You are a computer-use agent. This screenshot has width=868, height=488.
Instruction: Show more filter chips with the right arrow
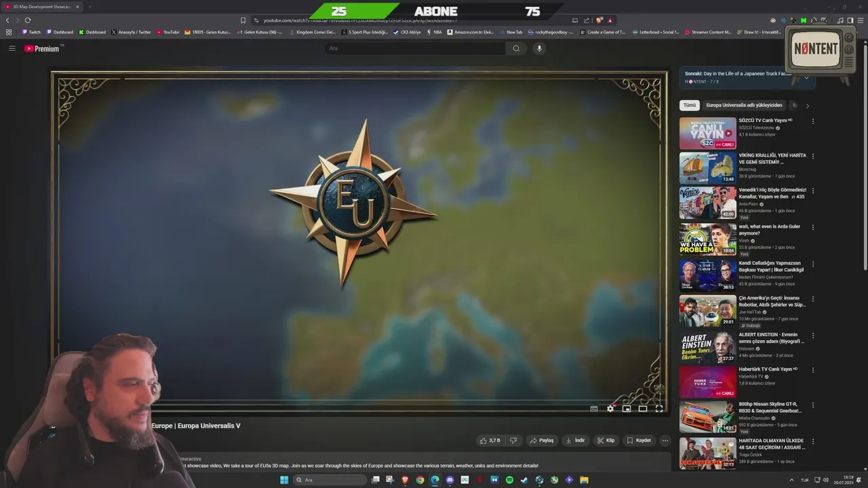[807, 106]
